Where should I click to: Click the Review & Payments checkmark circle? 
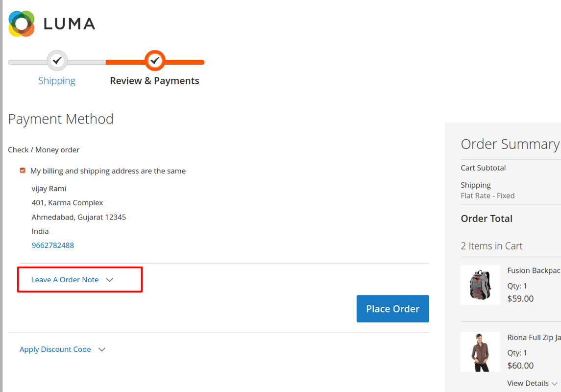(x=155, y=61)
